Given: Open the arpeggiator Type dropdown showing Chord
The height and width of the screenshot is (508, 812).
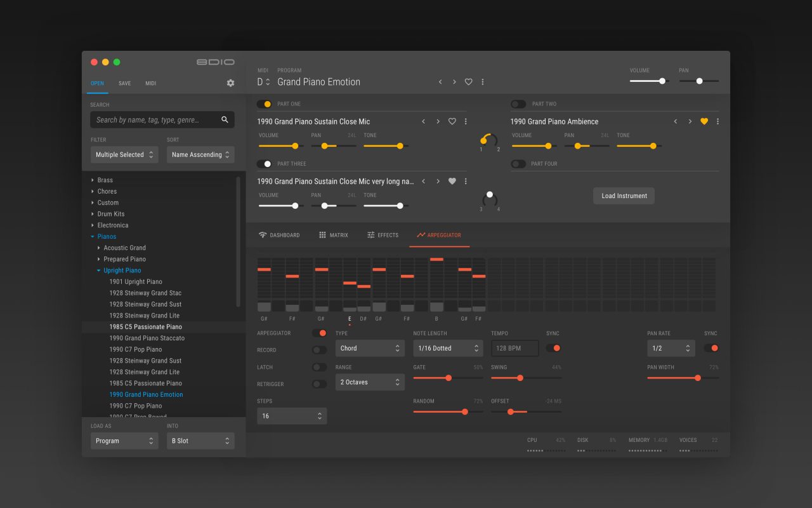Looking at the screenshot, I should coord(370,348).
